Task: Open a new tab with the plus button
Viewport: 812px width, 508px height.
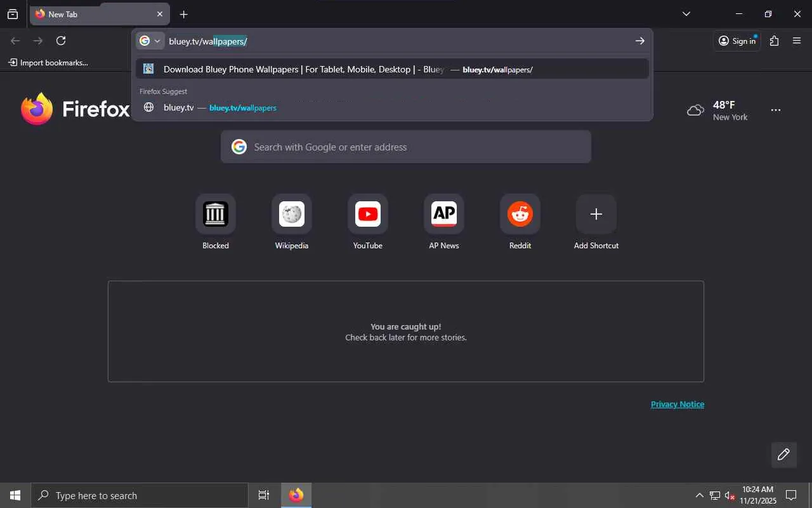Action: click(x=183, y=14)
